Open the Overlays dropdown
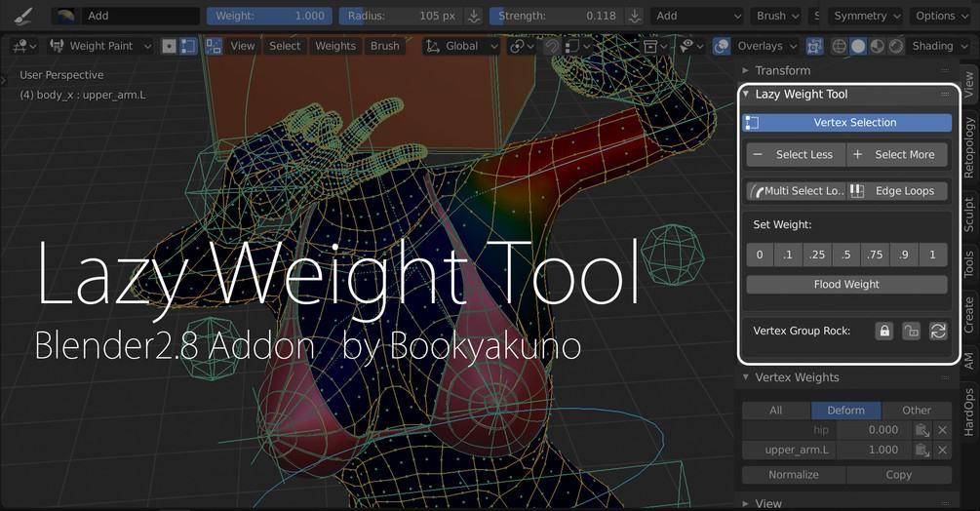Image resolution: width=980 pixels, height=511 pixels. coord(765,46)
